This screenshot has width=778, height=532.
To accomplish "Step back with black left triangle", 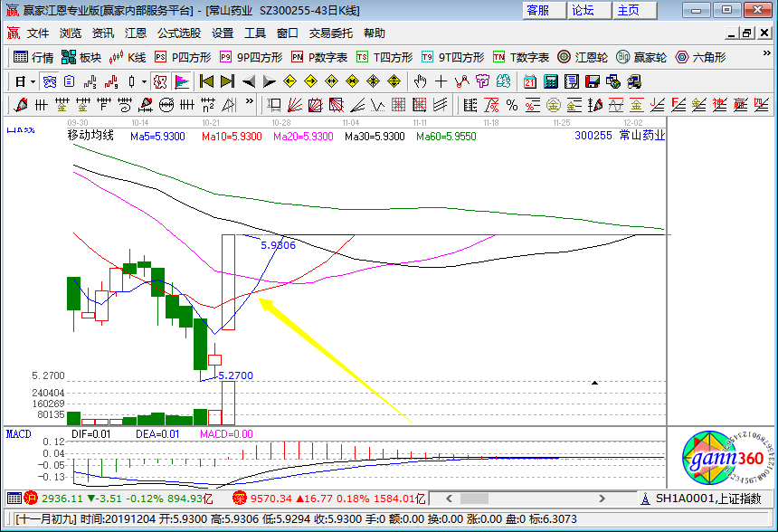I will tap(249, 81).
